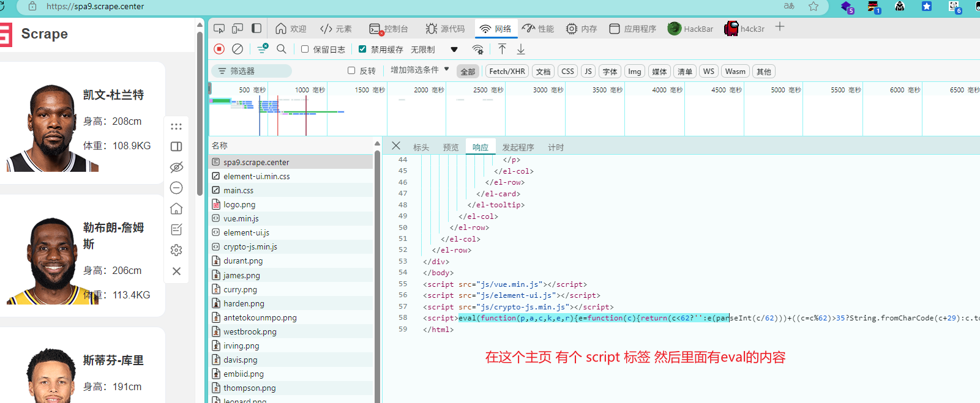This screenshot has height=403, width=980.
Task: Click the inspect element picker icon
Action: (219, 29)
